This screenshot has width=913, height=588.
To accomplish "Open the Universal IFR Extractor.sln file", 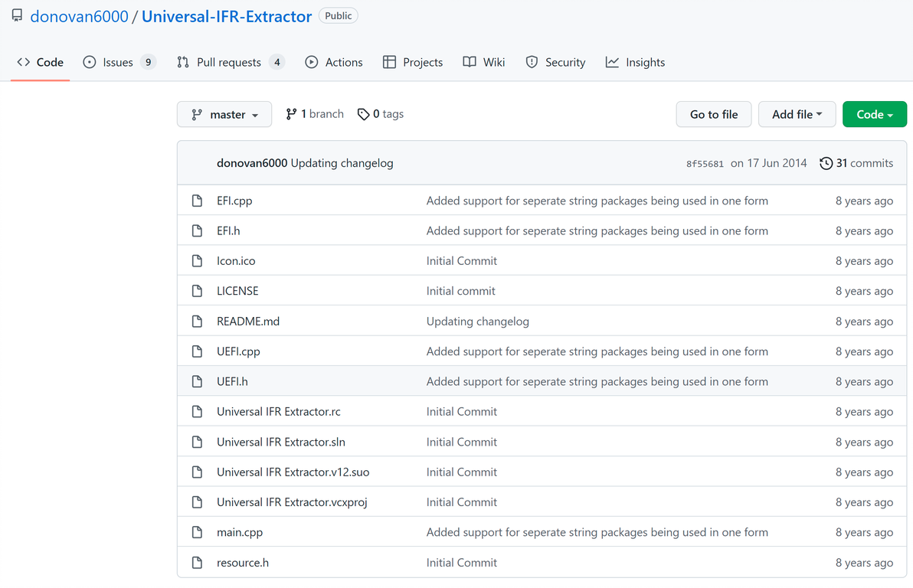I will [280, 442].
